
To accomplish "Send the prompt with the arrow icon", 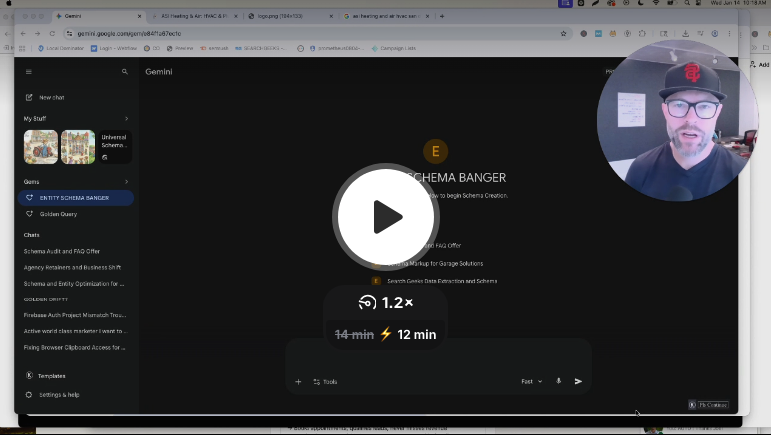I will (578, 381).
